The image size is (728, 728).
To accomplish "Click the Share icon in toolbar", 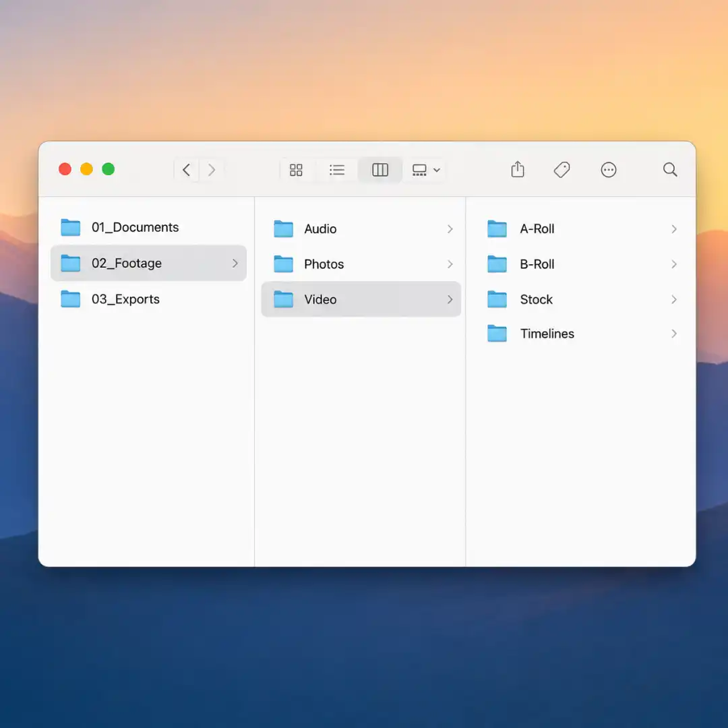I will coord(518,169).
